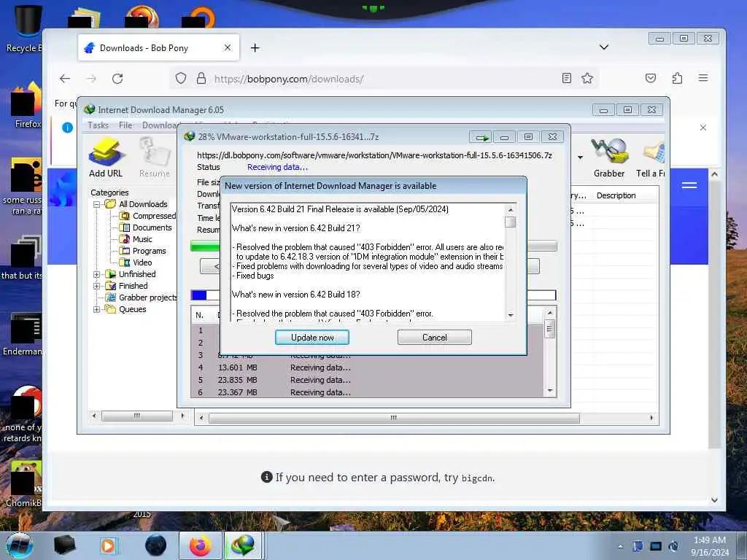Click the Update now button
The width and height of the screenshot is (747, 560).
(312, 337)
